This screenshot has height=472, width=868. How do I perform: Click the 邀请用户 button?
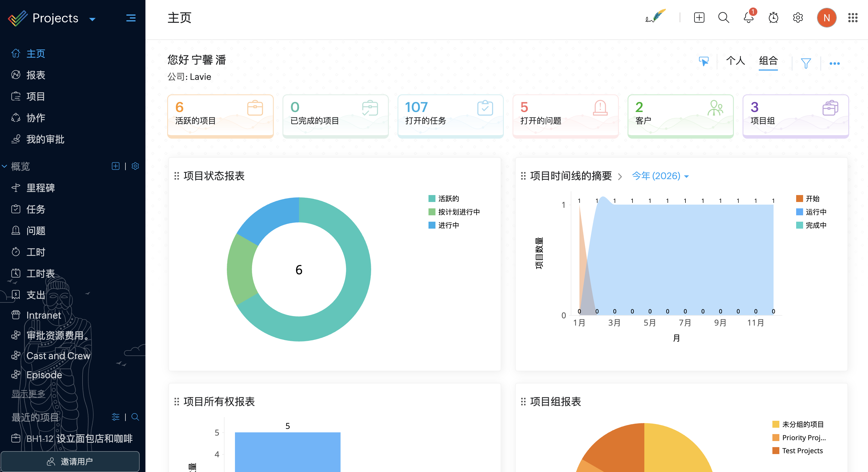pyautogui.click(x=70, y=461)
